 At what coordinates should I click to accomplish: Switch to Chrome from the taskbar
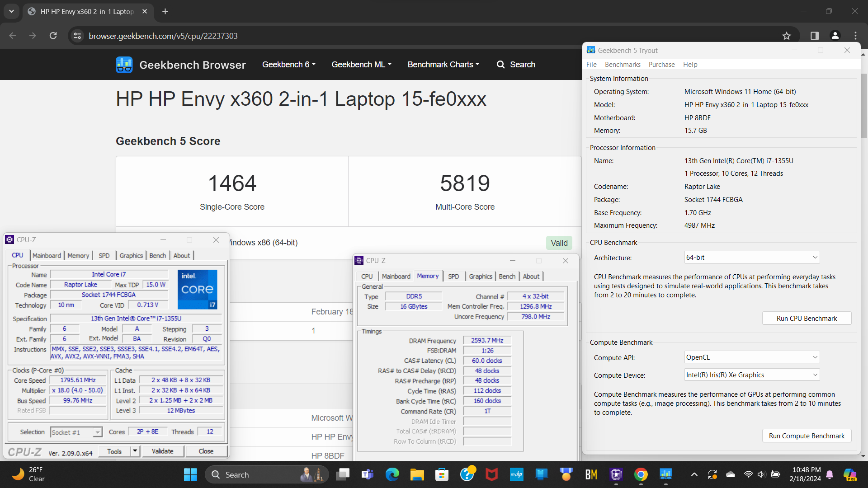(x=641, y=474)
